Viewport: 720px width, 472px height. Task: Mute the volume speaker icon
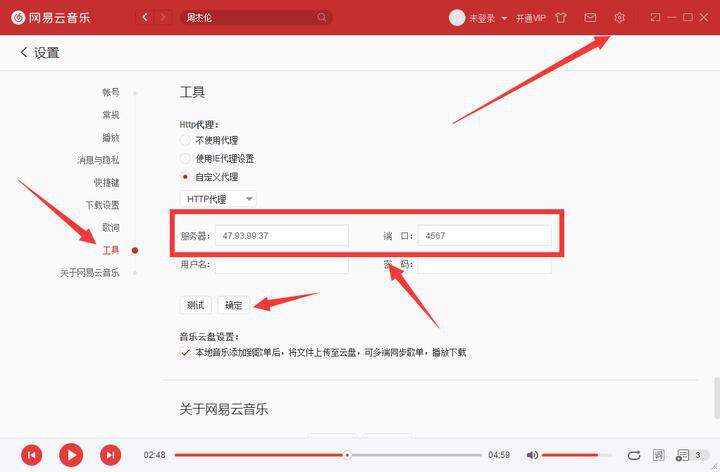(532, 455)
